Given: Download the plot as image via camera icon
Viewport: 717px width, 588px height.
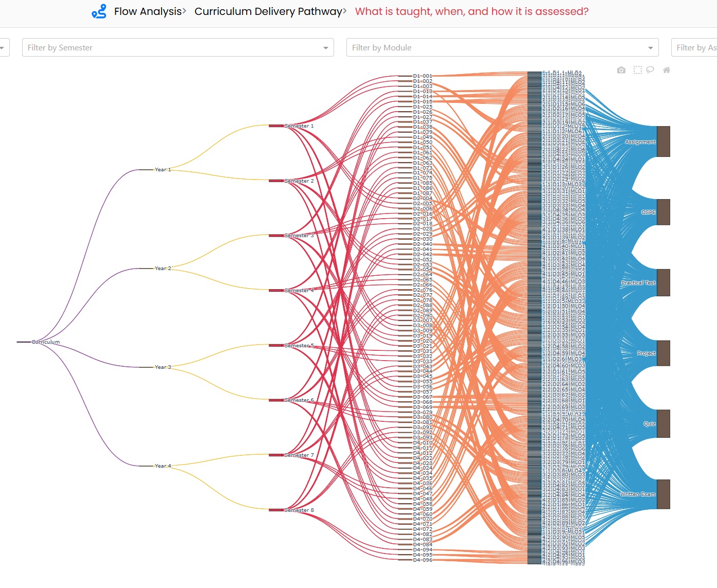Looking at the screenshot, I should point(621,70).
